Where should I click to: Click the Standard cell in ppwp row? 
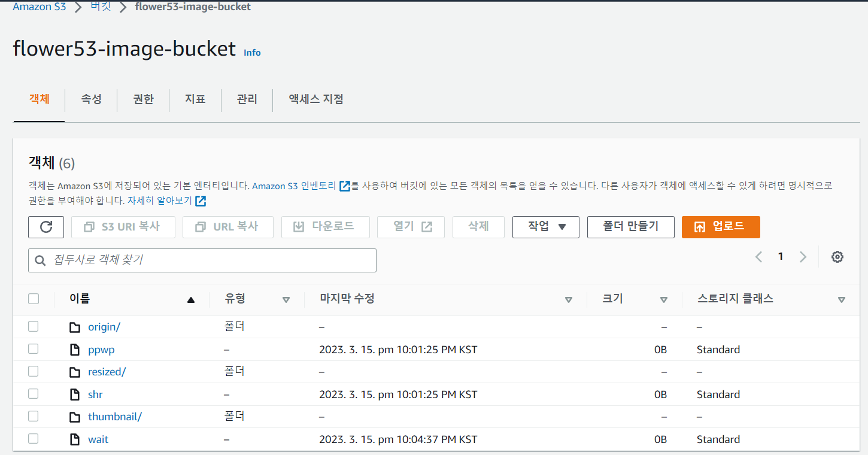tap(718, 350)
